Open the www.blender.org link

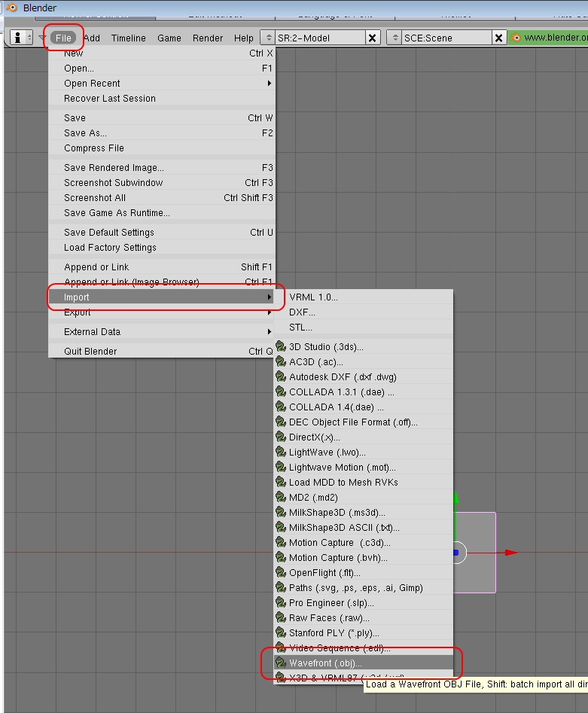click(x=548, y=38)
